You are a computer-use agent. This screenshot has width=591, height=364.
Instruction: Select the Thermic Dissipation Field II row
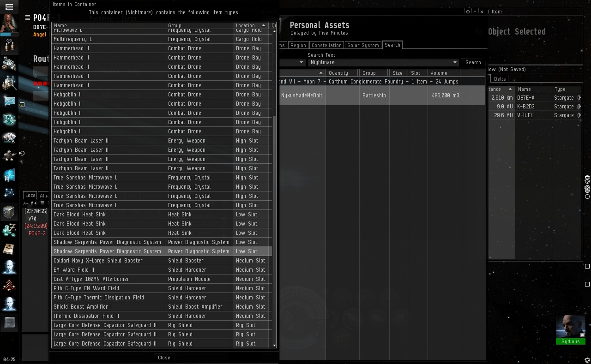[x=162, y=316]
